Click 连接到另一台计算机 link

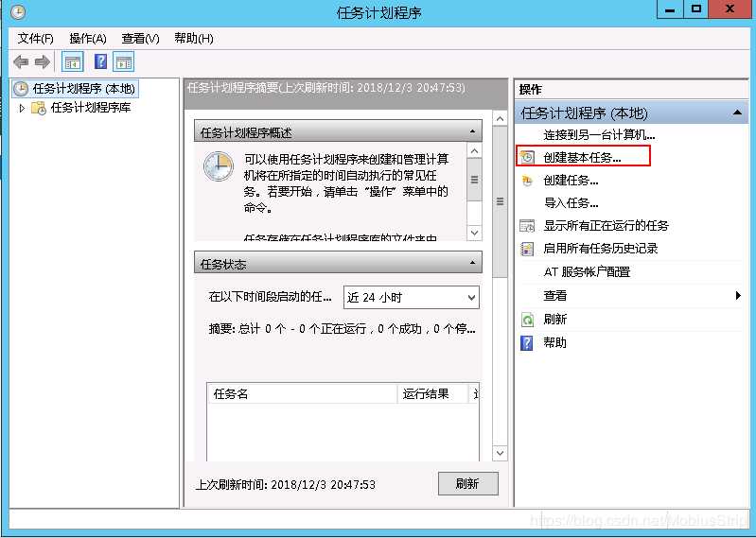click(x=599, y=135)
